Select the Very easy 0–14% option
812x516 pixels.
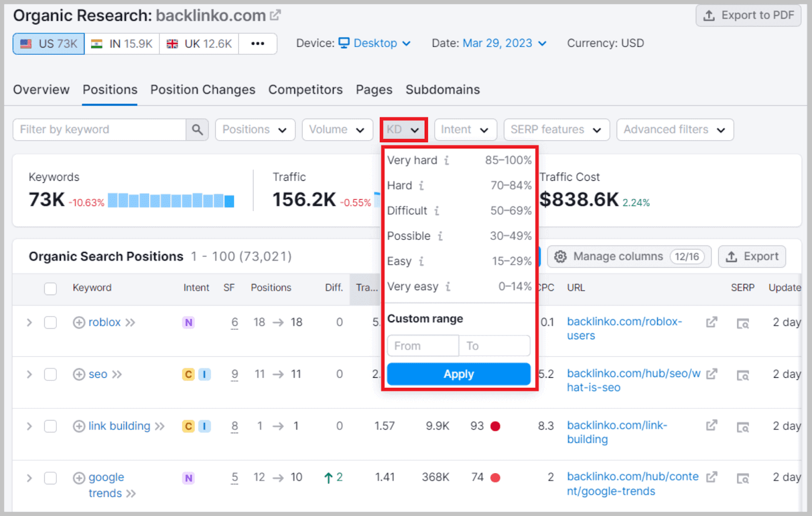[459, 286]
